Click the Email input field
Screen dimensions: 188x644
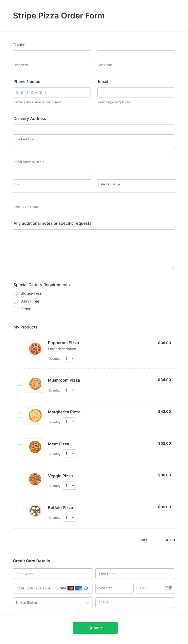click(x=136, y=92)
